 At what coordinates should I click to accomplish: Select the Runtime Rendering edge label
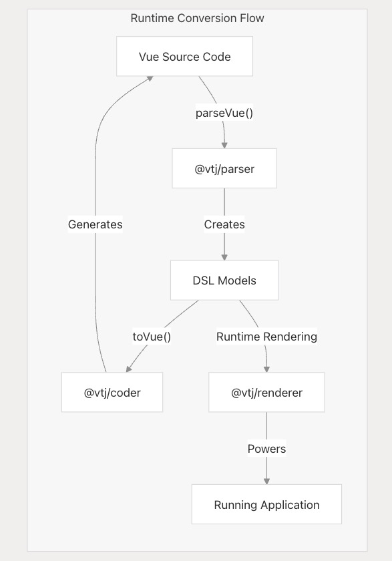pos(266,337)
